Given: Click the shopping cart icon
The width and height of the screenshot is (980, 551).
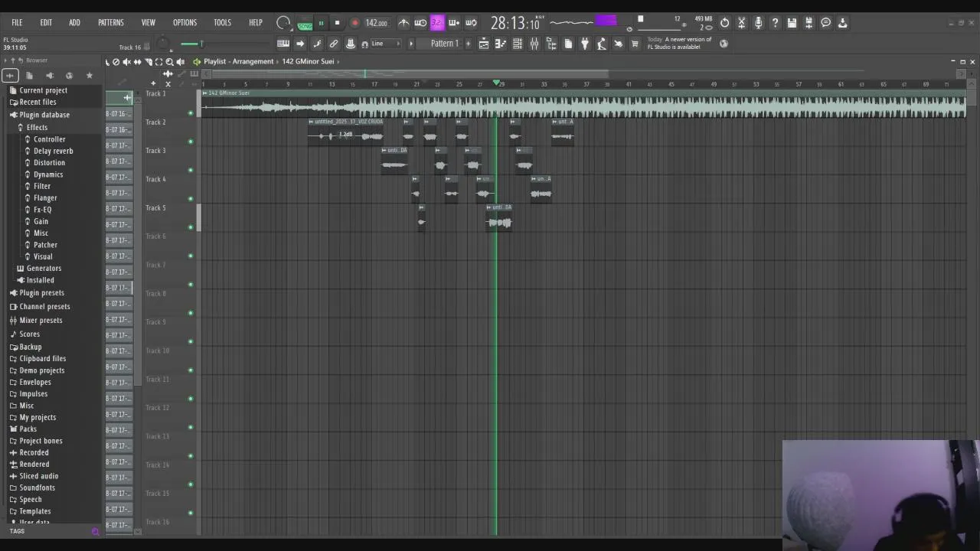Looking at the screenshot, I should [x=635, y=44].
